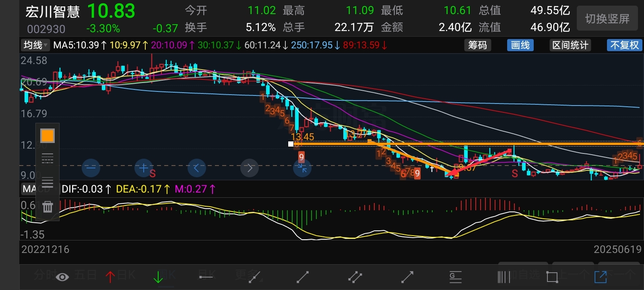Screen dimensions: 644x290
Task: Zoom out chart with minus button
Action: pyautogui.click(x=91, y=168)
